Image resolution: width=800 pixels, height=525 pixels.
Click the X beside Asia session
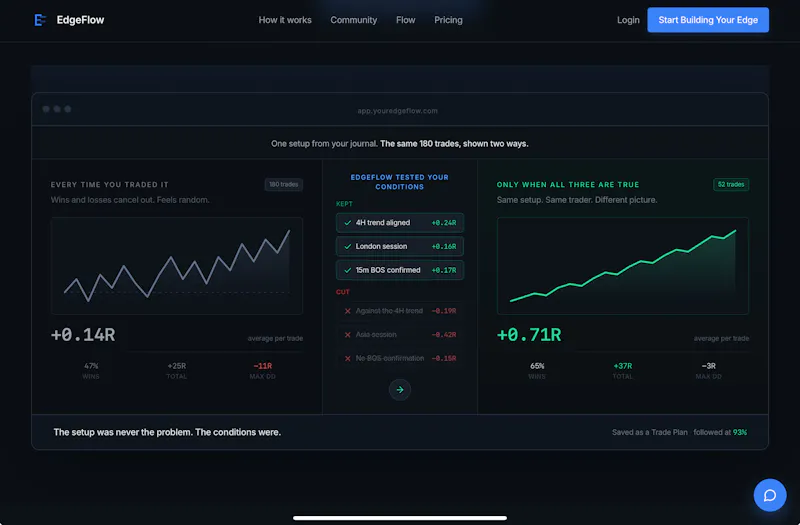pos(347,335)
